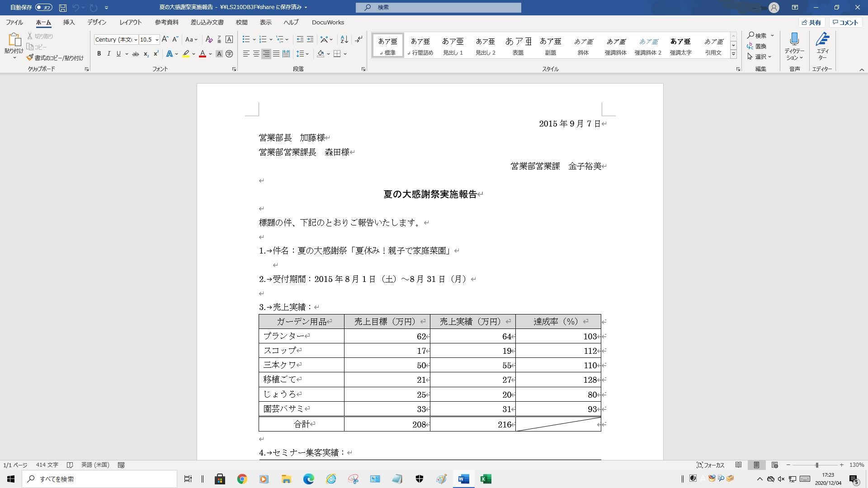868x488 pixels.
Task: Switch to Web Layout view
Action: 774,465
